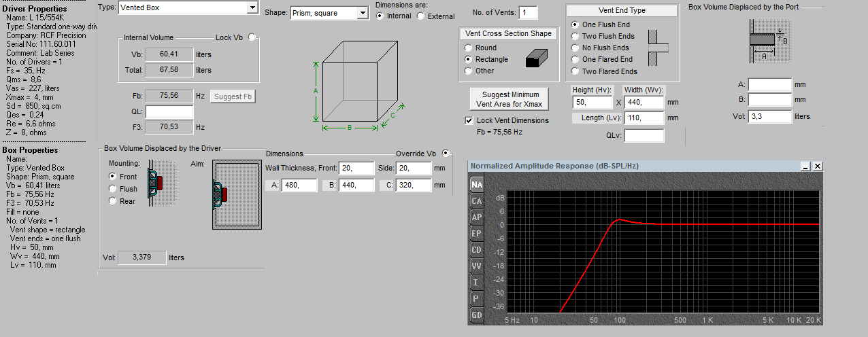The image size is (868, 337).
Task: Select Two Flush Ends vent type
Action: (575, 36)
